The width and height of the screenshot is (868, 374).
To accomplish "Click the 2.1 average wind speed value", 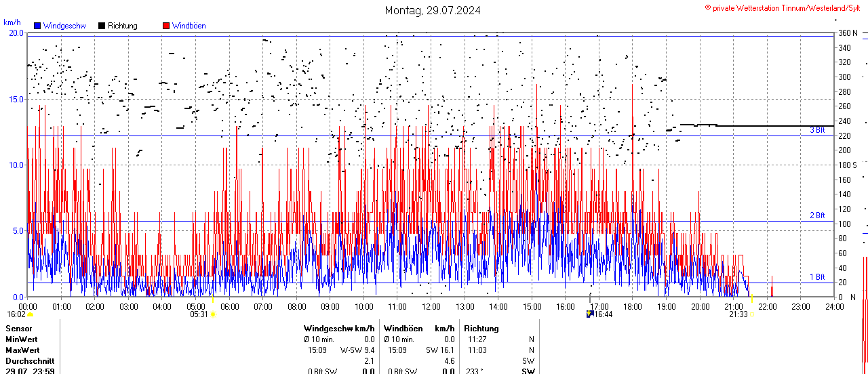I will point(370,361).
